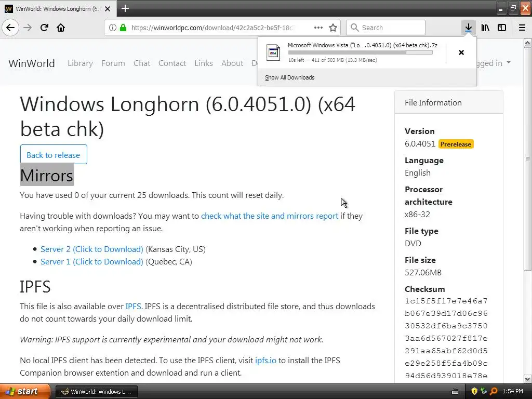Click the scrollbar down arrow
Screen dimensions: 532x399
point(528,379)
